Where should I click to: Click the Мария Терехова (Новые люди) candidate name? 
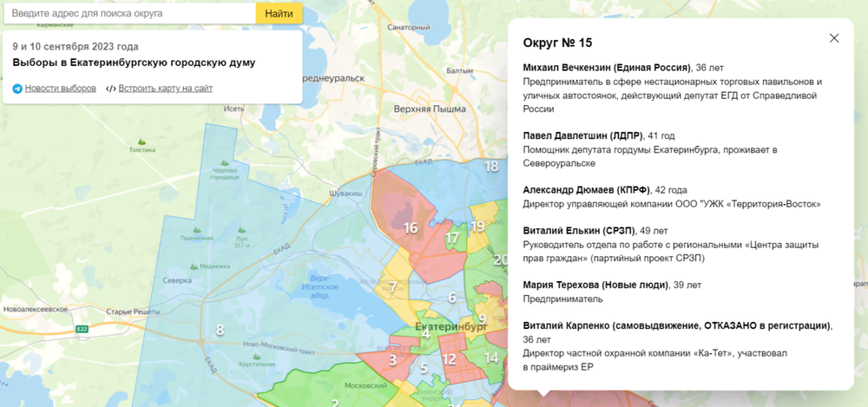pyautogui.click(x=595, y=286)
